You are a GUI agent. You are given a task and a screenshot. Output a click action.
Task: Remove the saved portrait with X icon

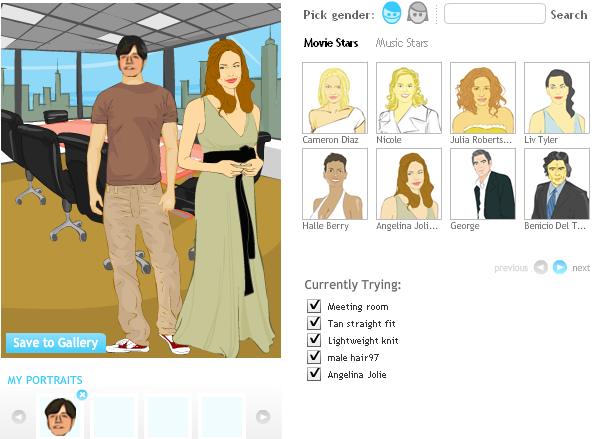(82, 395)
